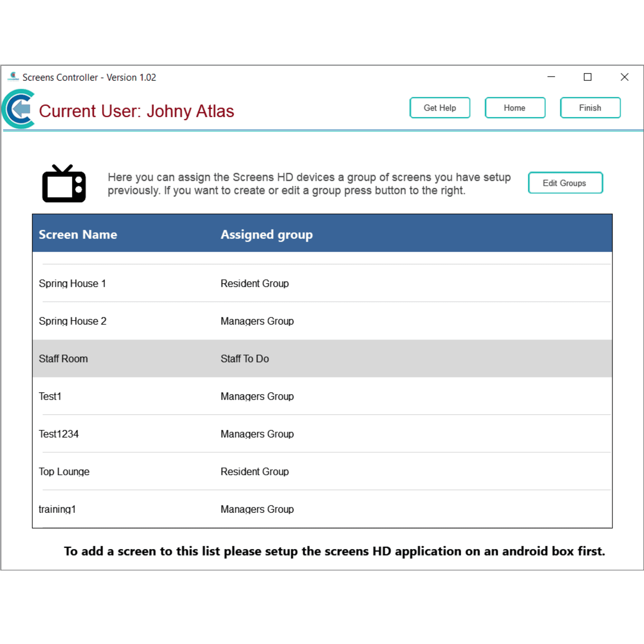Click the television icon
Screen dimensions: 644x644
tap(64, 184)
